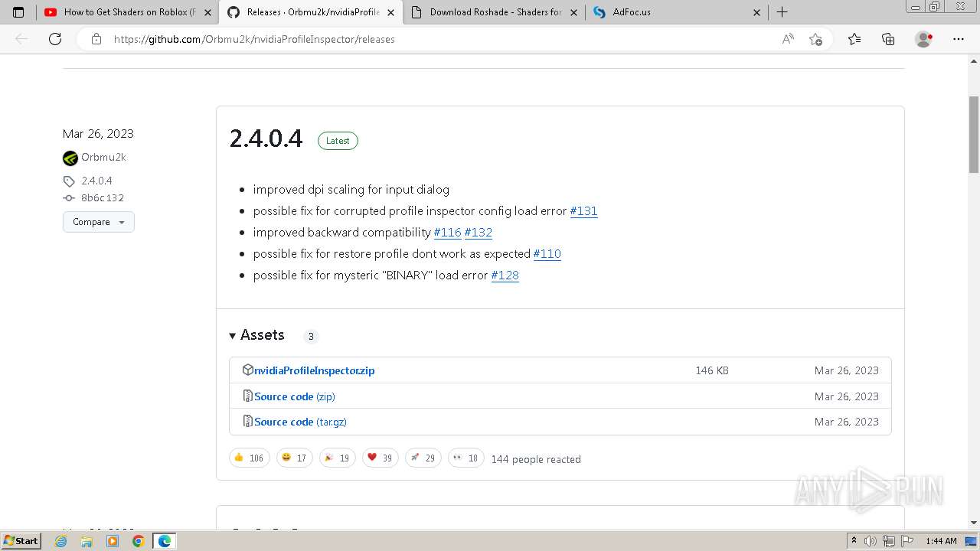980x551 pixels.
Task: Open issue #128 link
Action: [x=505, y=275]
